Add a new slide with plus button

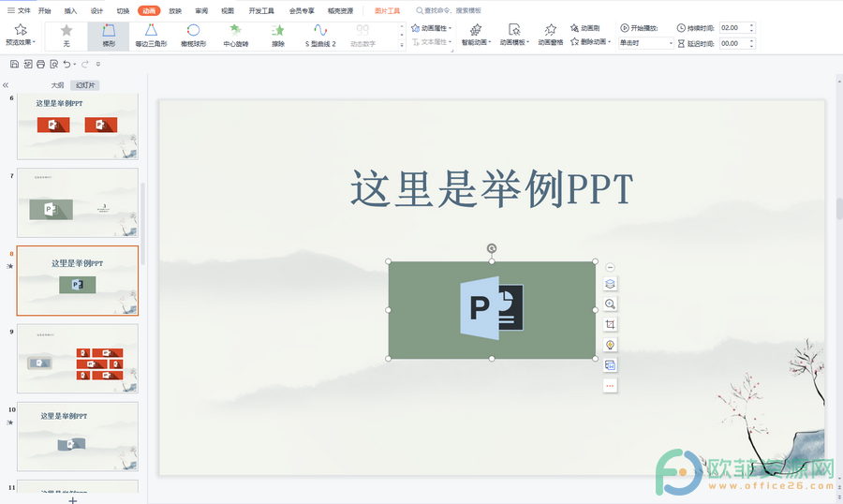(72, 500)
